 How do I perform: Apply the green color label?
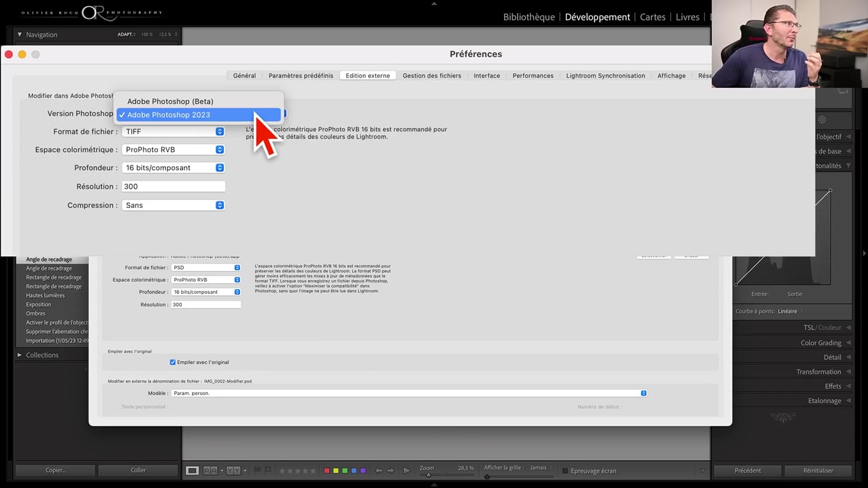click(x=345, y=471)
